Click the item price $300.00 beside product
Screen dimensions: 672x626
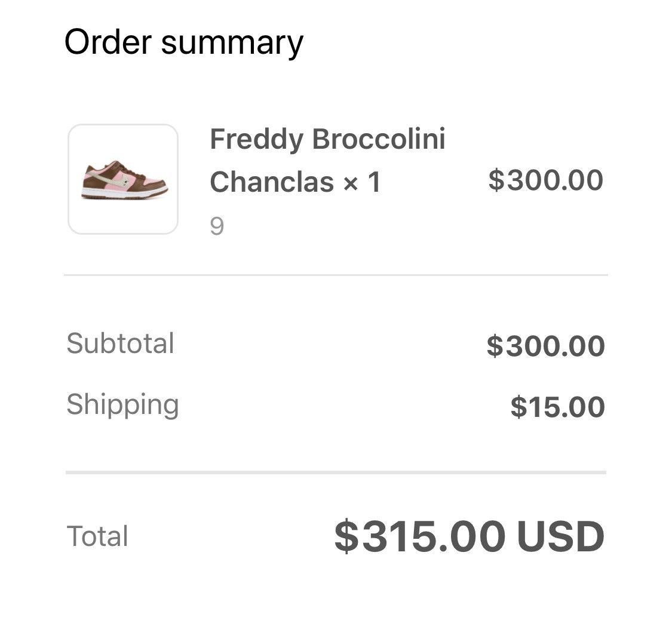coord(545,180)
